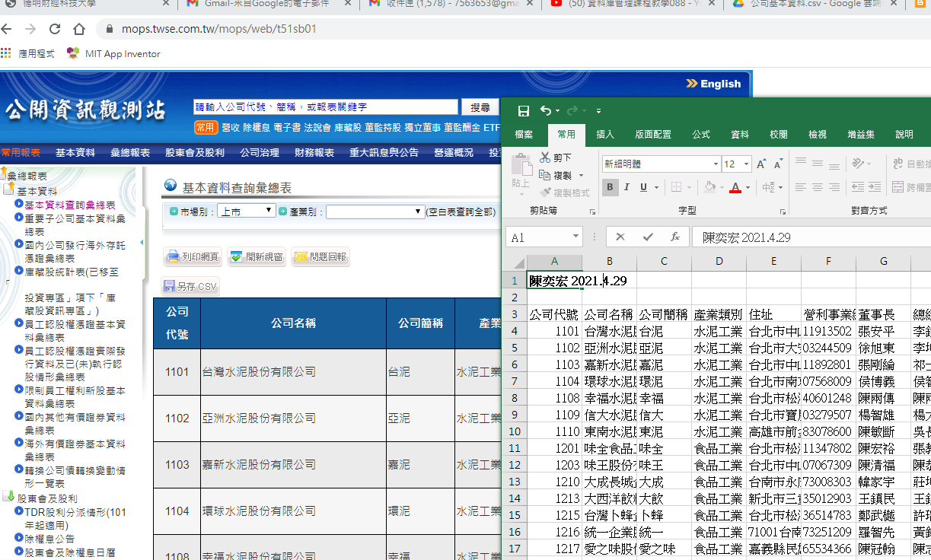
Task: Open underline style dropdown arrow
Action: pos(656,187)
